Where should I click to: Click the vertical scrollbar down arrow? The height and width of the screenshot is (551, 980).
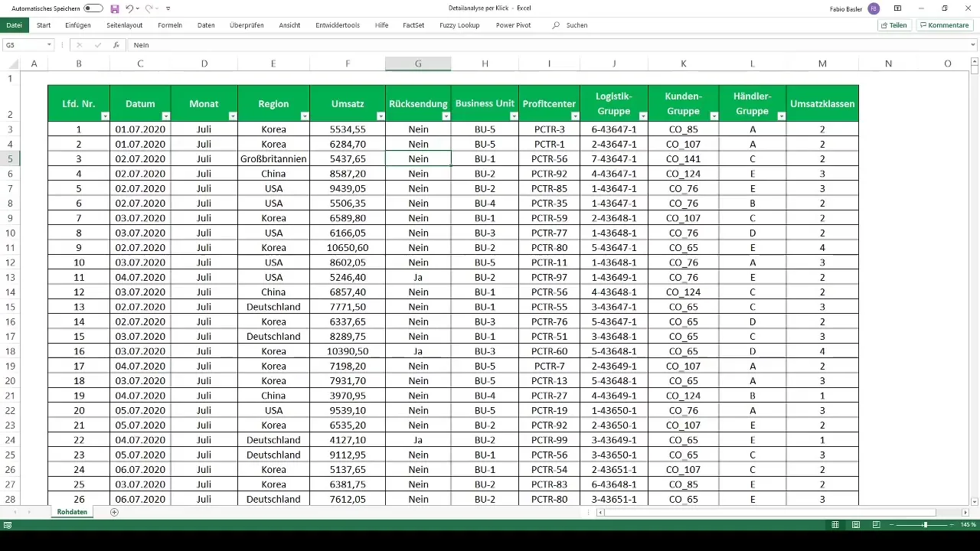pos(975,500)
